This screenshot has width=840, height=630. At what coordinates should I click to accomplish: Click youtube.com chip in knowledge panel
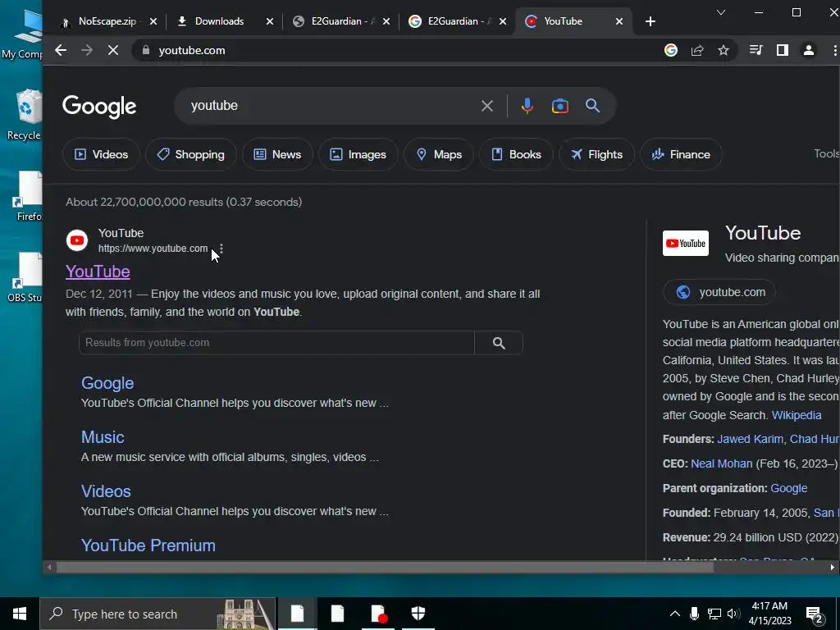(x=719, y=292)
